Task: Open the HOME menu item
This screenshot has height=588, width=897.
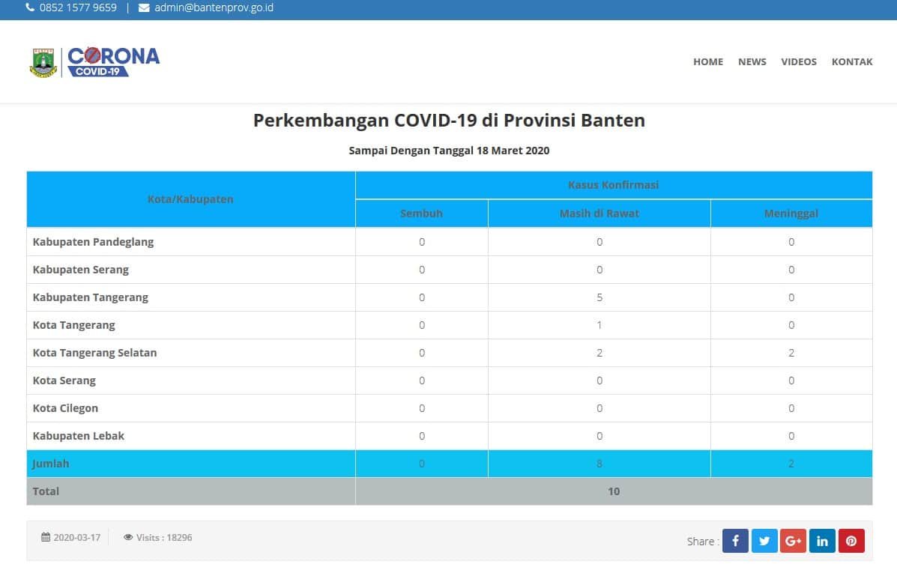Action: click(707, 61)
